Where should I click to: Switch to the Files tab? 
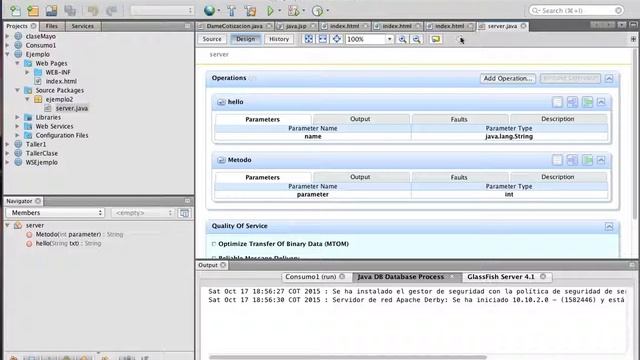[51, 26]
